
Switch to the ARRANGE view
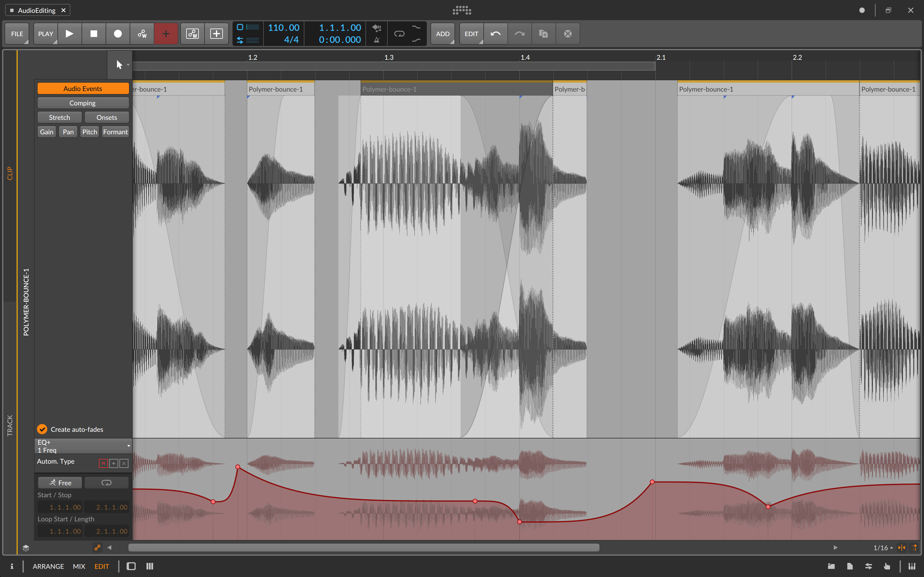[48, 566]
